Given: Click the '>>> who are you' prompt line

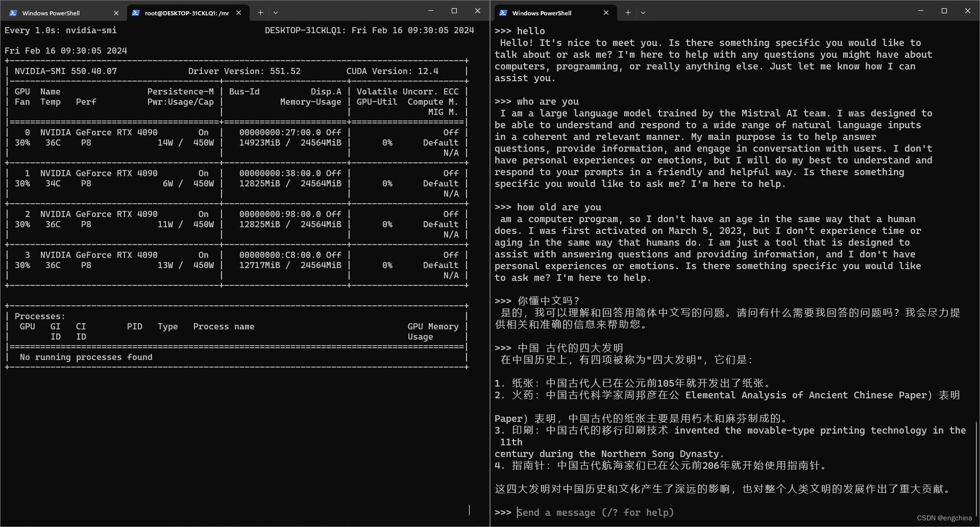Looking at the screenshot, I should [x=536, y=101].
